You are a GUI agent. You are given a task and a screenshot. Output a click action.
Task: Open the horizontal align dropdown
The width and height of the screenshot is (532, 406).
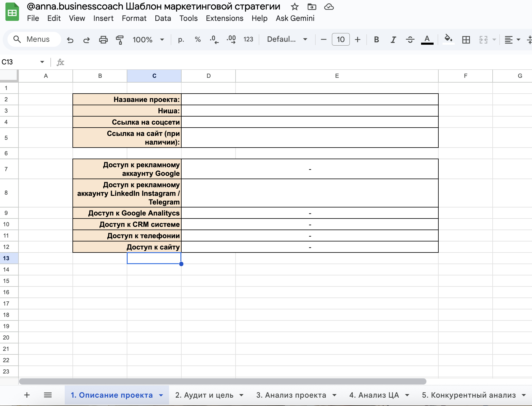coord(512,40)
